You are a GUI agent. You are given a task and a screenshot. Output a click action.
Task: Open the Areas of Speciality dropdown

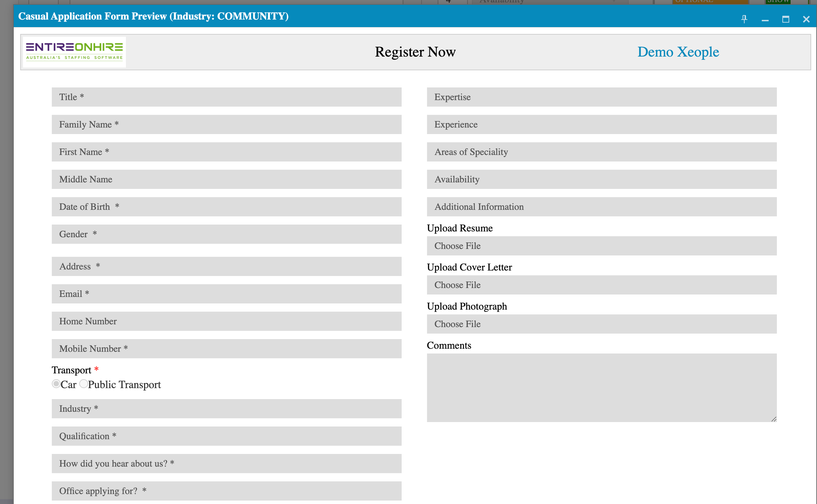[602, 152]
